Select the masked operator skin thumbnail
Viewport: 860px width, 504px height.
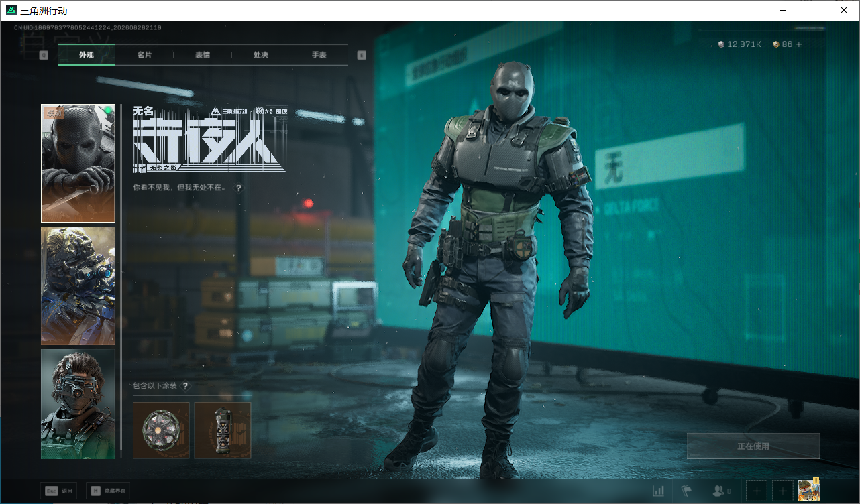[78, 163]
